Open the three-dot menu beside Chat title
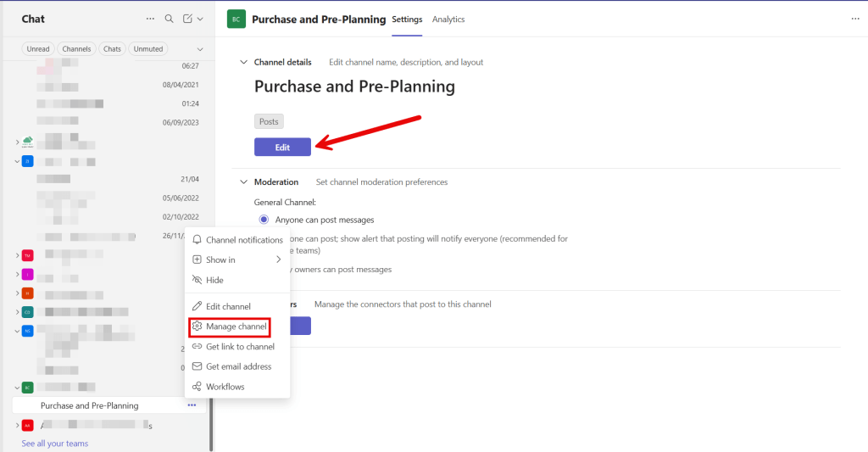 coord(150,19)
